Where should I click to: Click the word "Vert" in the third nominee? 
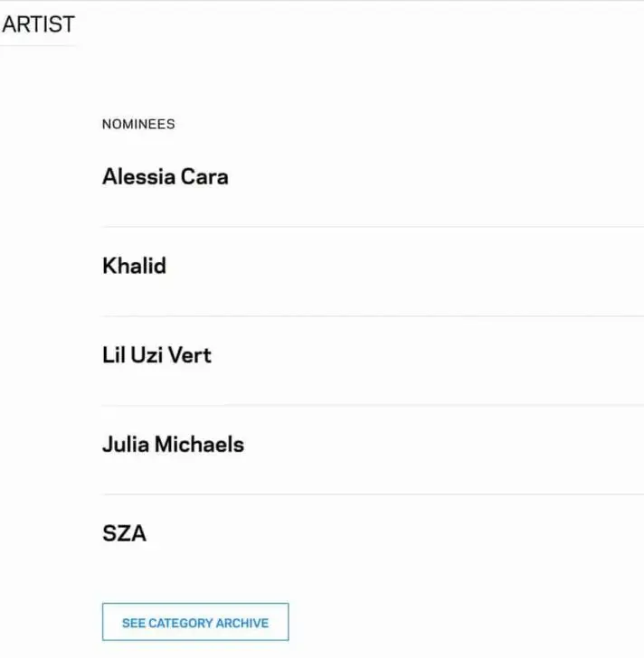[x=192, y=354]
